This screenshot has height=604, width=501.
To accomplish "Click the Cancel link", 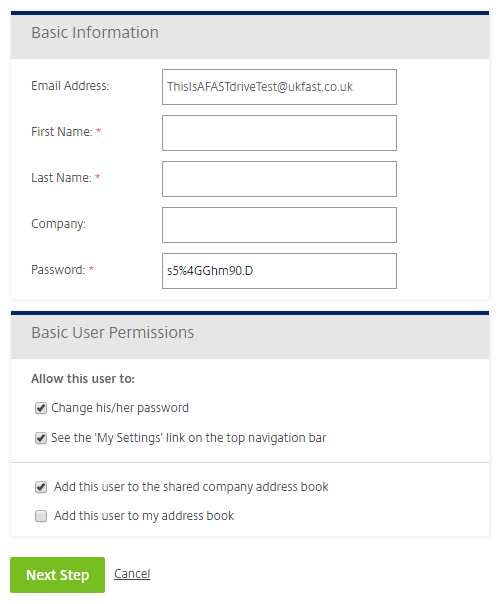I will click(132, 574).
